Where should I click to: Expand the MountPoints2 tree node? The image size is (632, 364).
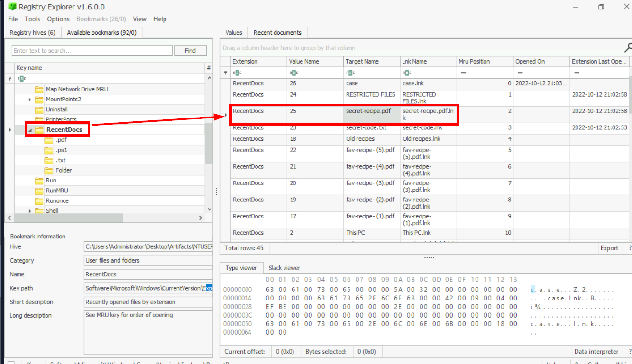30,100
